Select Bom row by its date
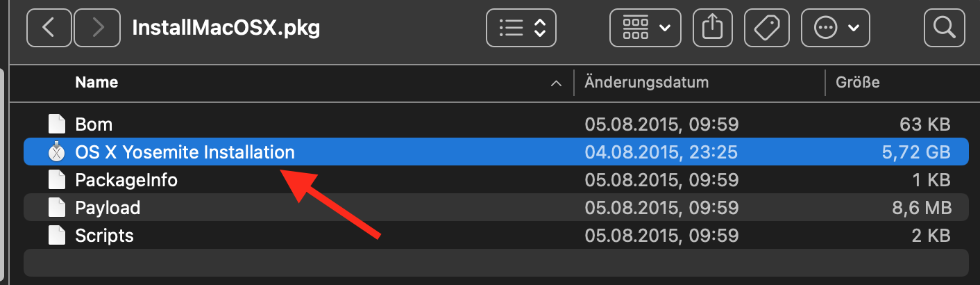The width and height of the screenshot is (980, 285). point(661,124)
